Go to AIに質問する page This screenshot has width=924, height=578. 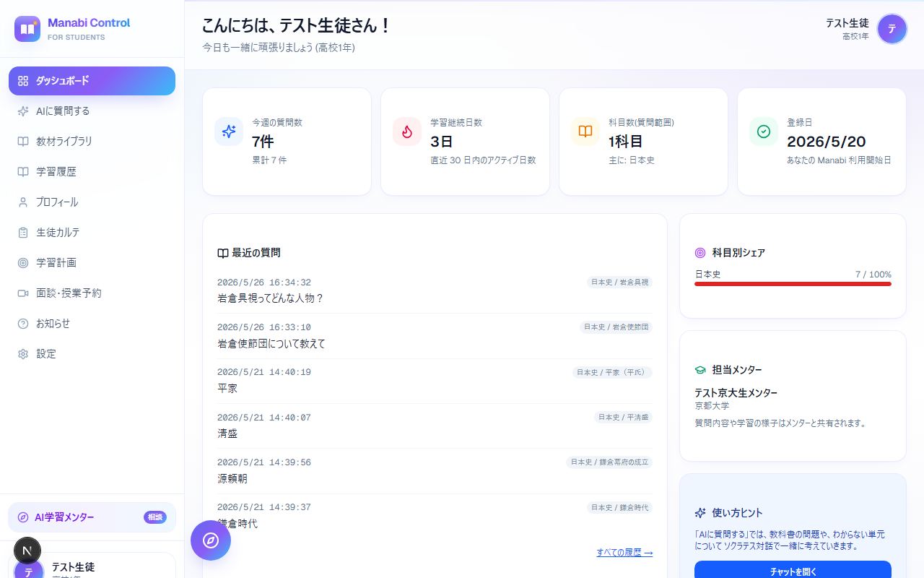(x=92, y=111)
